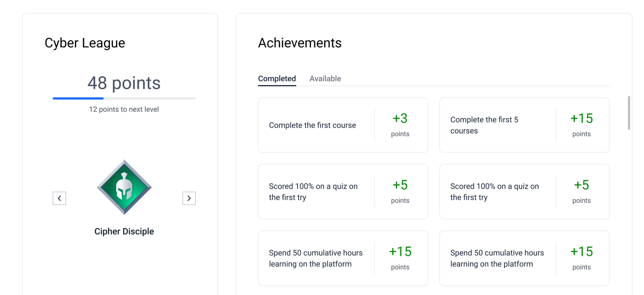Select the Completed tab
The image size is (644, 295).
point(277,79)
